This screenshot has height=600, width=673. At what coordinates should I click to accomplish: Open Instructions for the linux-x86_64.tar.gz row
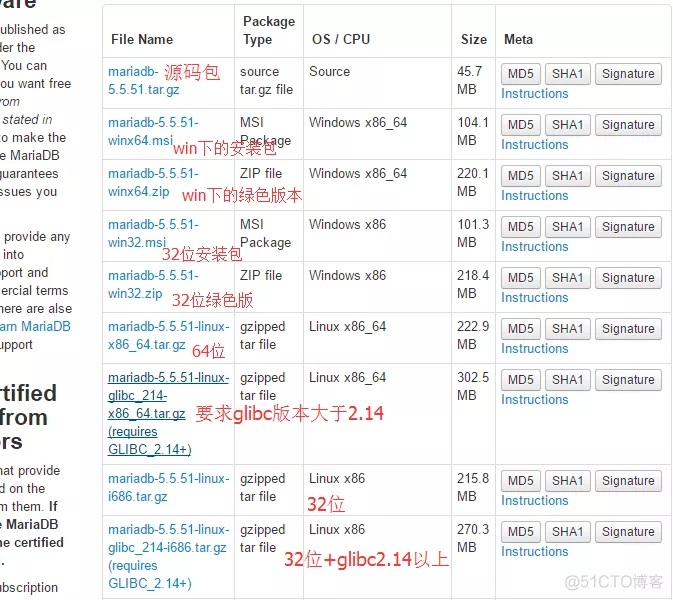pyautogui.click(x=535, y=349)
